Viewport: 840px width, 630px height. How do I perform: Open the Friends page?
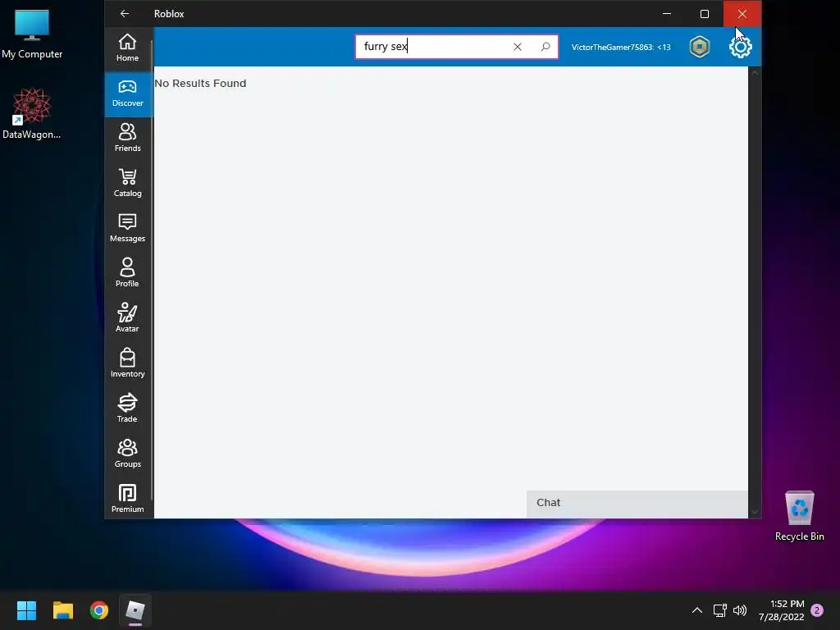pyautogui.click(x=127, y=138)
